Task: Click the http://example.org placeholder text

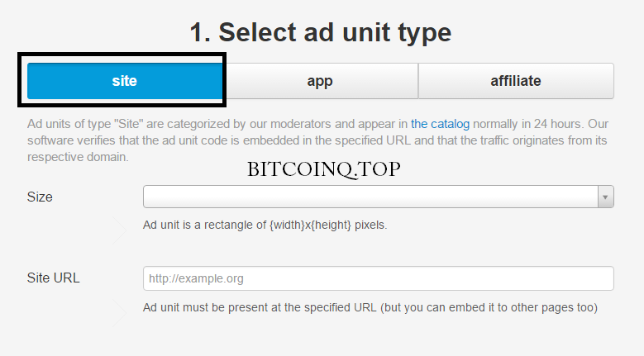Action: coord(196,278)
